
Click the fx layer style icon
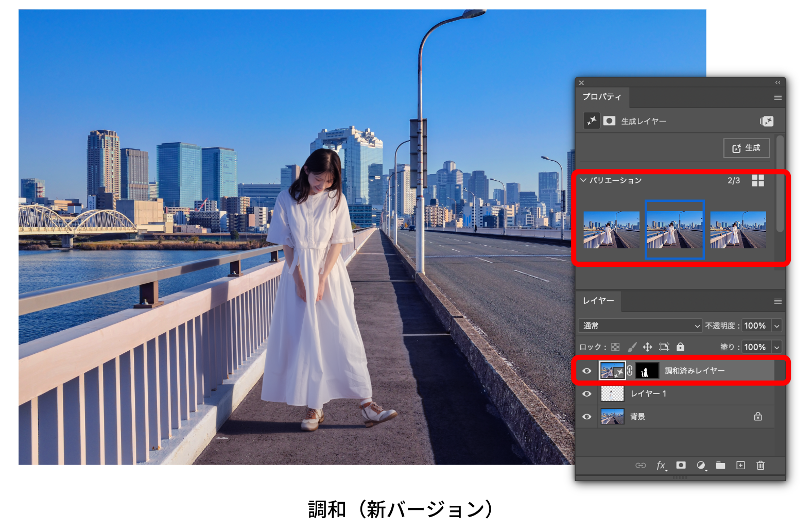(661, 466)
